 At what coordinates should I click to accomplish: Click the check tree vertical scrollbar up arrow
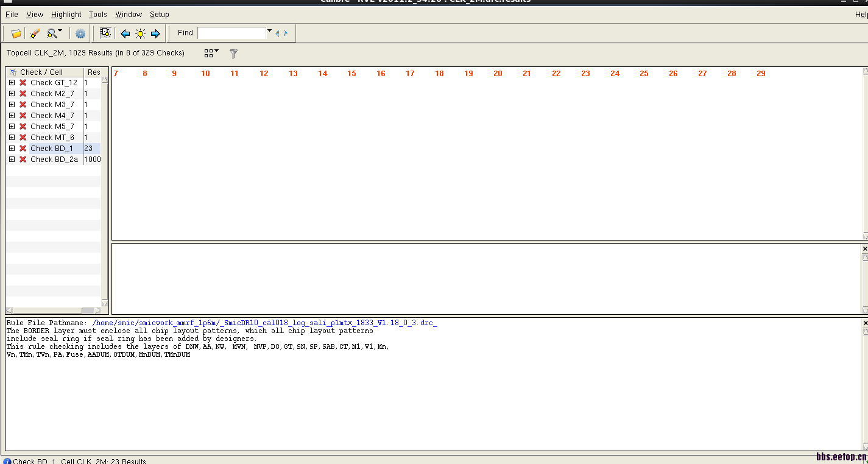point(105,80)
